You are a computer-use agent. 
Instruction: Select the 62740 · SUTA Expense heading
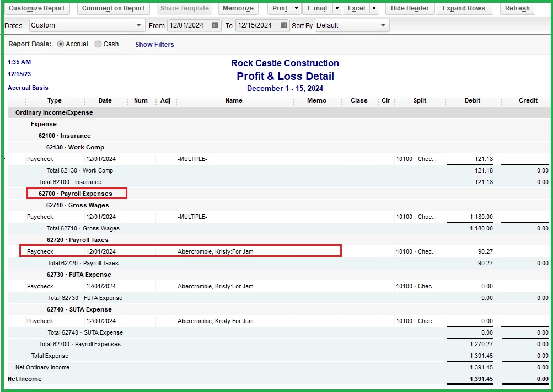pos(79,309)
